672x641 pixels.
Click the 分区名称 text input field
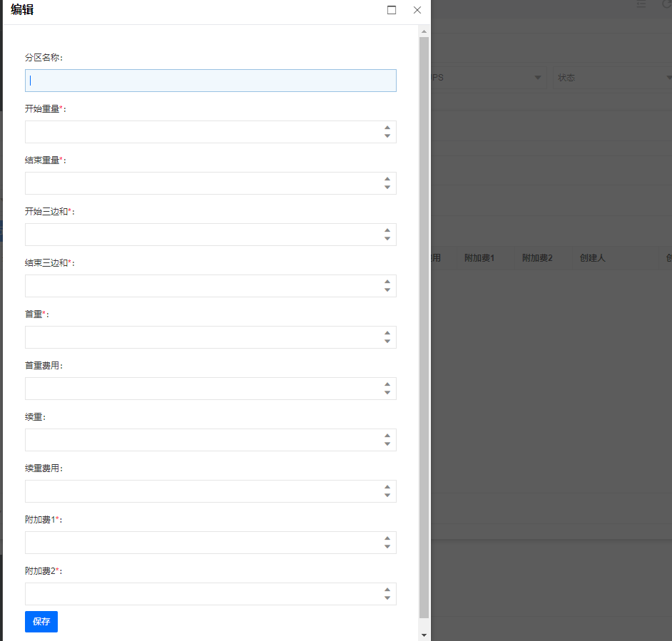(x=210, y=81)
